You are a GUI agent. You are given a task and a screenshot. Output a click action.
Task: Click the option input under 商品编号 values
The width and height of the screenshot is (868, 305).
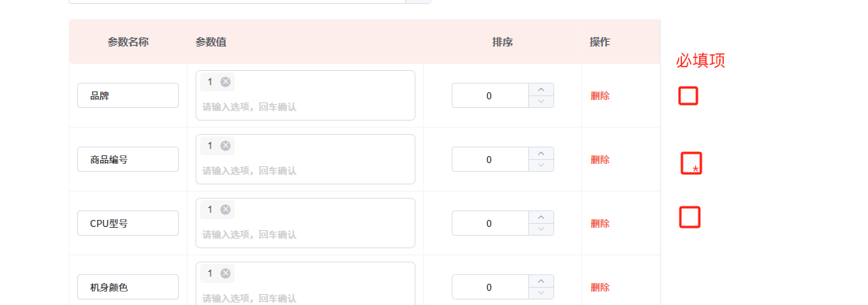point(306,171)
